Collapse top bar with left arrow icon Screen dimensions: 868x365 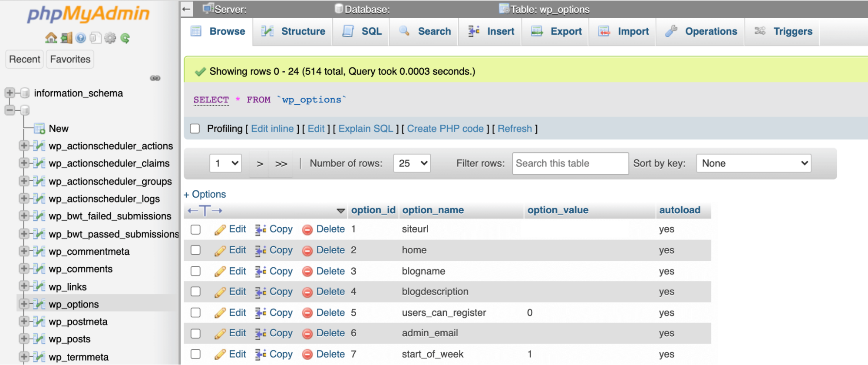(187, 9)
